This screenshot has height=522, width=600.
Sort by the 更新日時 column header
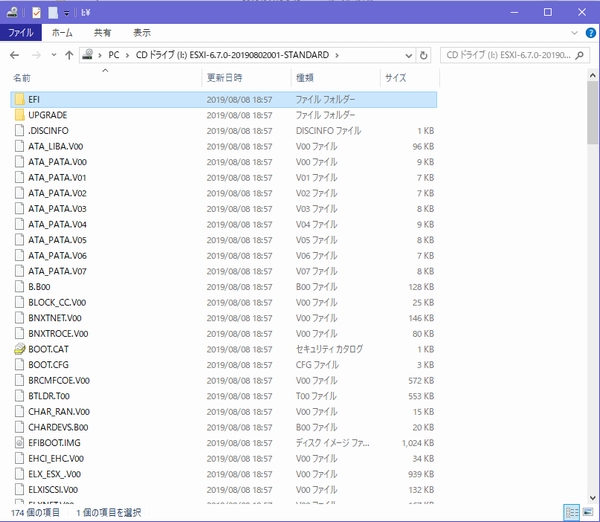point(224,78)
